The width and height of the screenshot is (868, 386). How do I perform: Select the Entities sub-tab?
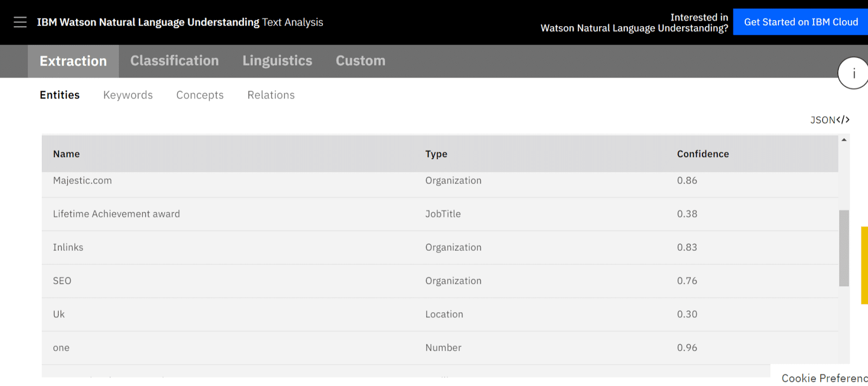60,95
